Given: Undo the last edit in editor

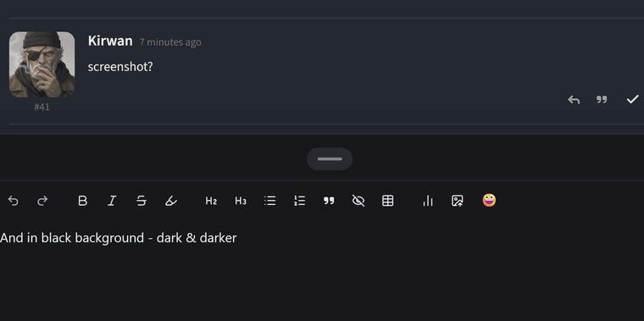Looking at the screenshot, I should pos(14,201).
